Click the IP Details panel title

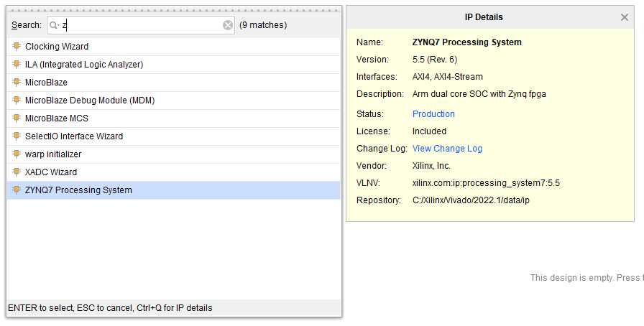tap(484, 17)
